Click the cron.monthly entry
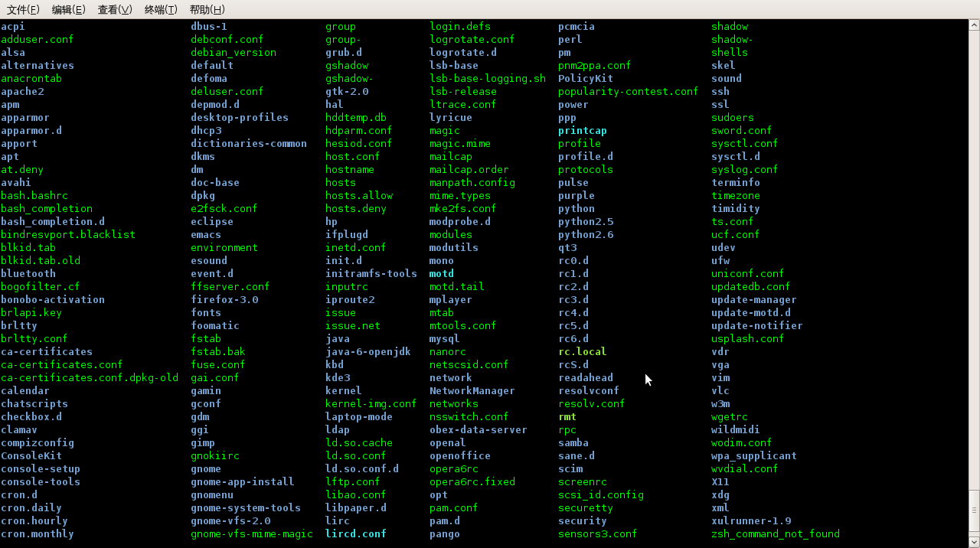Viewport: 980px width, 548px height. (38, 533)
